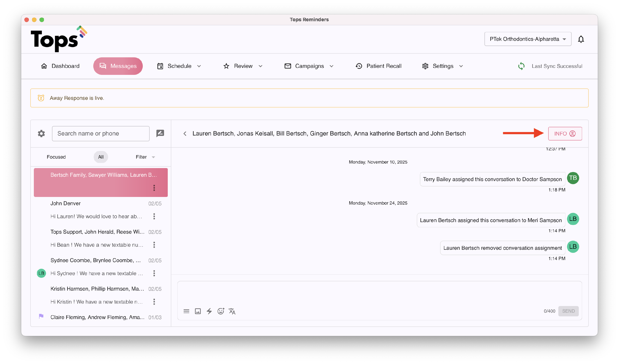This screenshot has height=364, width=619.
Task: Click the sync refresh icon
Action: [x=521, y=66]
